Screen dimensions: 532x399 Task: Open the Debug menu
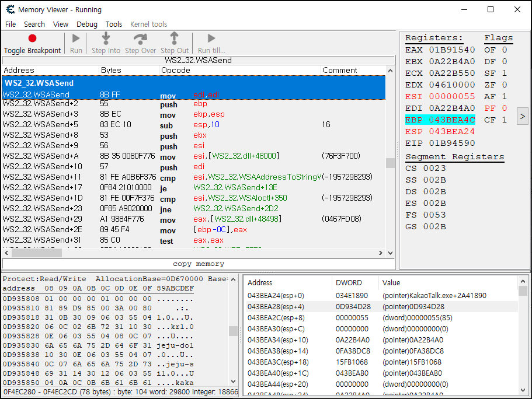click(x=87, y=24)
